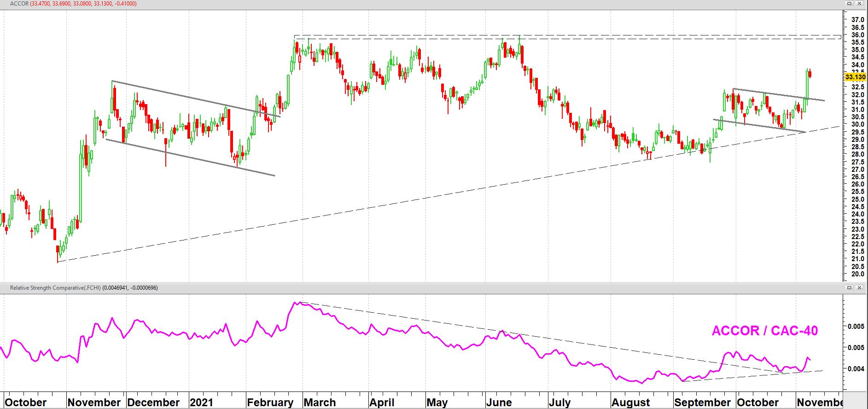Click the 20.0 price axis label
Image resolution: width=868 pixels, height=409 pixels.
(857, 274)
